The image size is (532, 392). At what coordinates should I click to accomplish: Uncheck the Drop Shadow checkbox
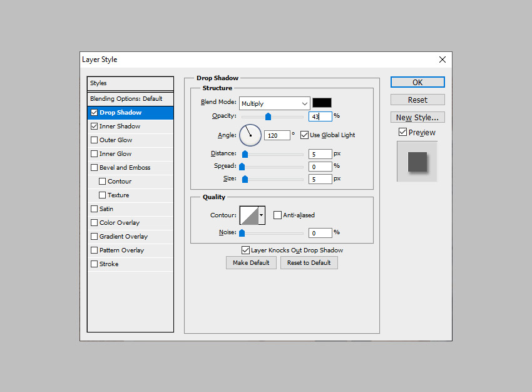95,113
